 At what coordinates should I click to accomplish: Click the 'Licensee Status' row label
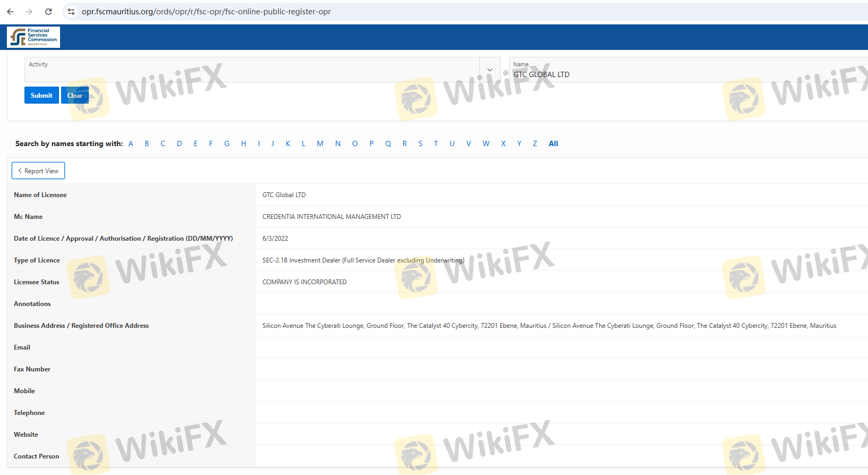click(37, 282)
